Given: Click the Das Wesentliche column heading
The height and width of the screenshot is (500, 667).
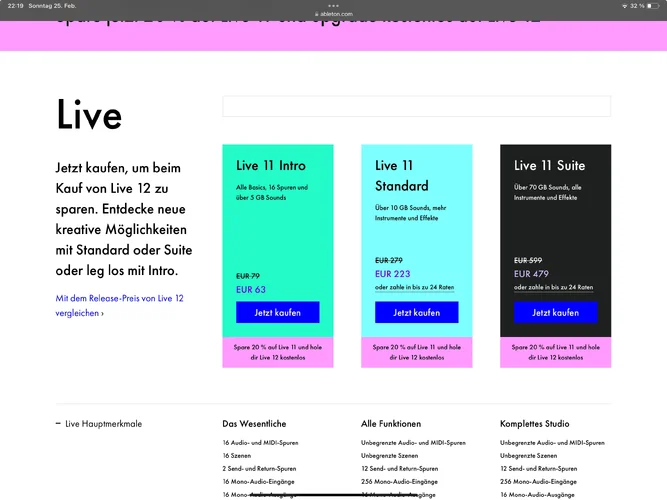Looking at the screenshot, I should click(x=254, y=424).
